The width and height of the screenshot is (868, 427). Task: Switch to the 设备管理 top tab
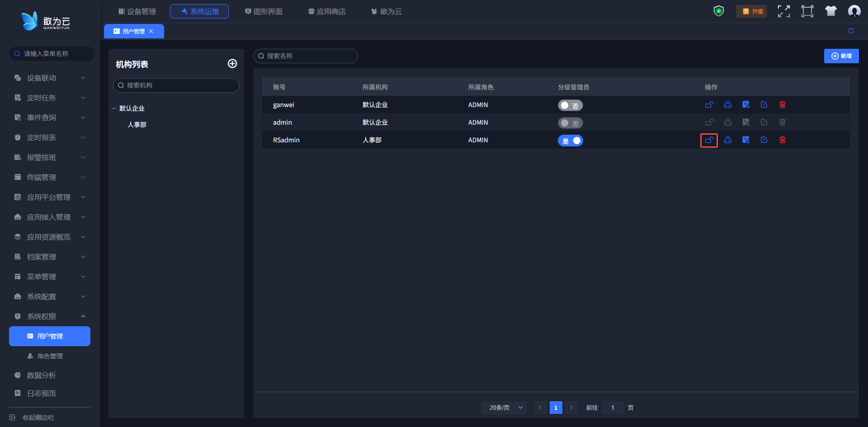tap(137, 11)
